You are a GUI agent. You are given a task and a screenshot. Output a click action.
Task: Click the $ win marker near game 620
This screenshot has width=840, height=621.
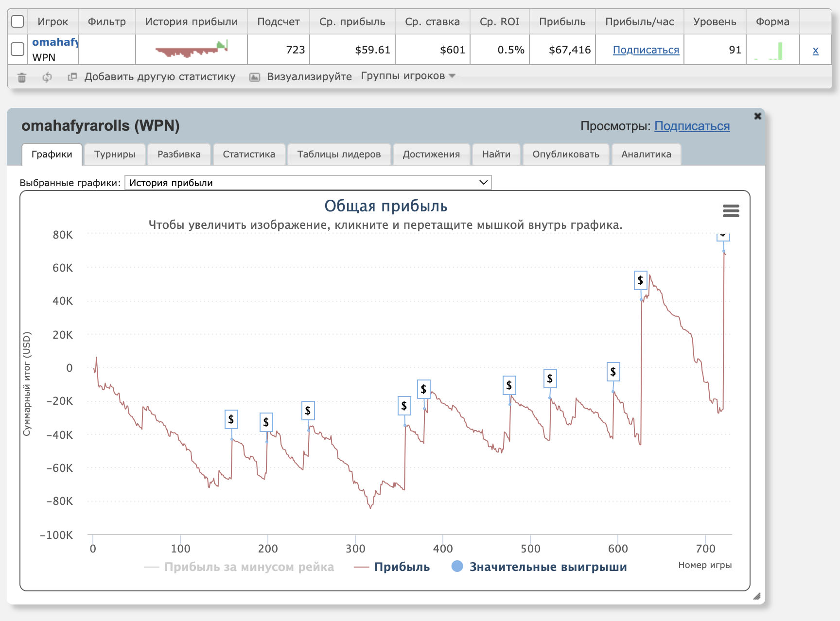coord(640,280)
